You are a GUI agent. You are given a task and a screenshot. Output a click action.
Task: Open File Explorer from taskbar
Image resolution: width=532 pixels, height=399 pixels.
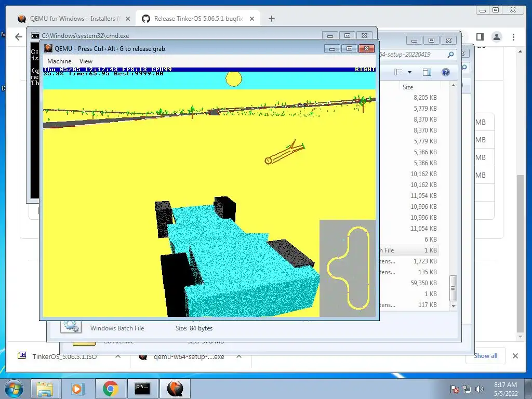coord(45,389)
